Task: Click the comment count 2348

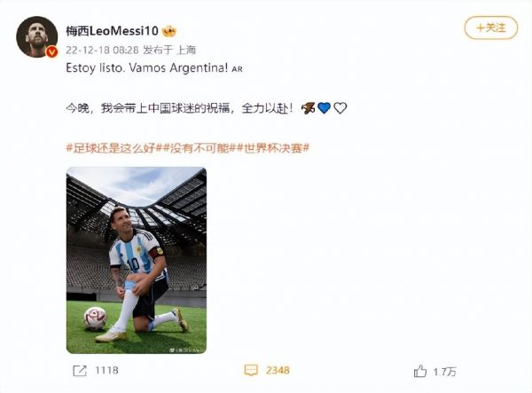Action: pos(278,370)
